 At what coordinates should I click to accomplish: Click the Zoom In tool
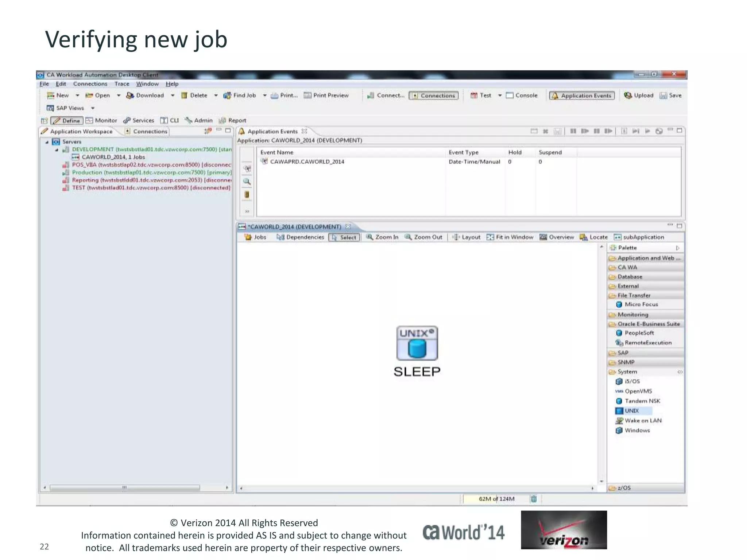(382, 237)
